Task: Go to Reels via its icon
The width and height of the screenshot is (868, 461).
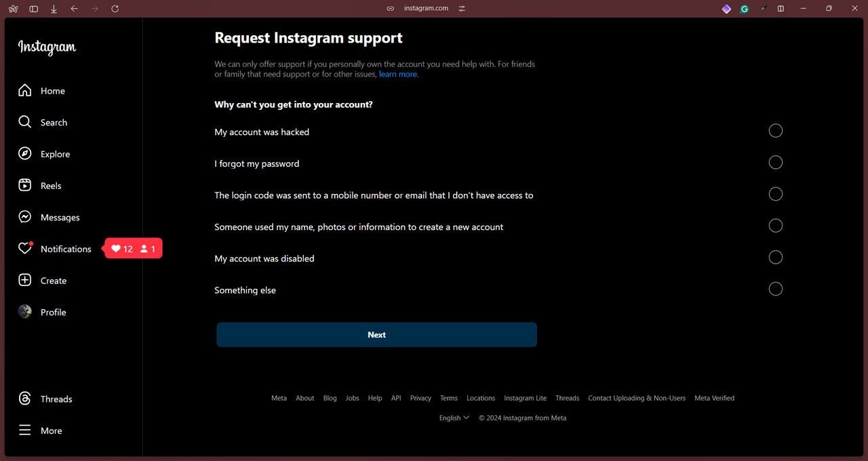Action: tap(25, 185)
